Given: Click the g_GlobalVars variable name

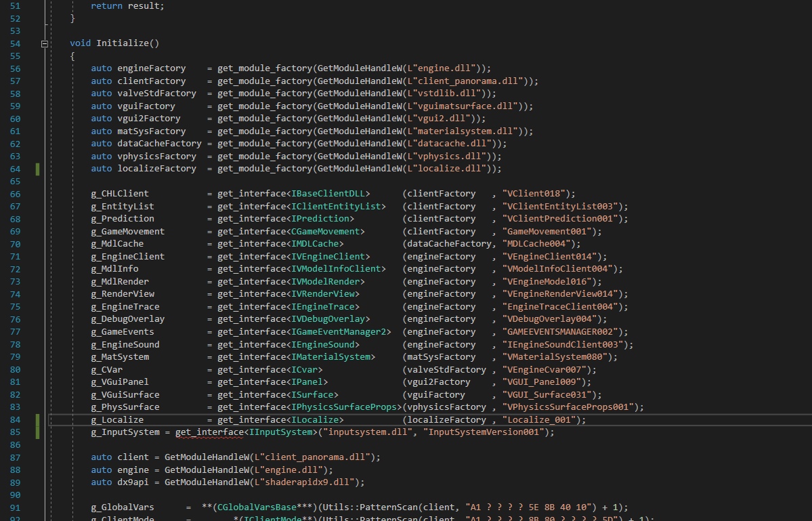Looking at the screenshot, I should tap(123, 507).
